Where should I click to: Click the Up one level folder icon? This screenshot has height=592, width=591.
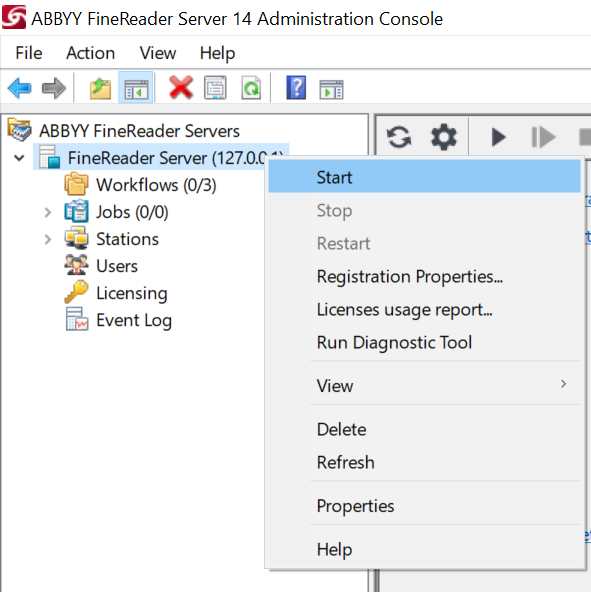100,88
